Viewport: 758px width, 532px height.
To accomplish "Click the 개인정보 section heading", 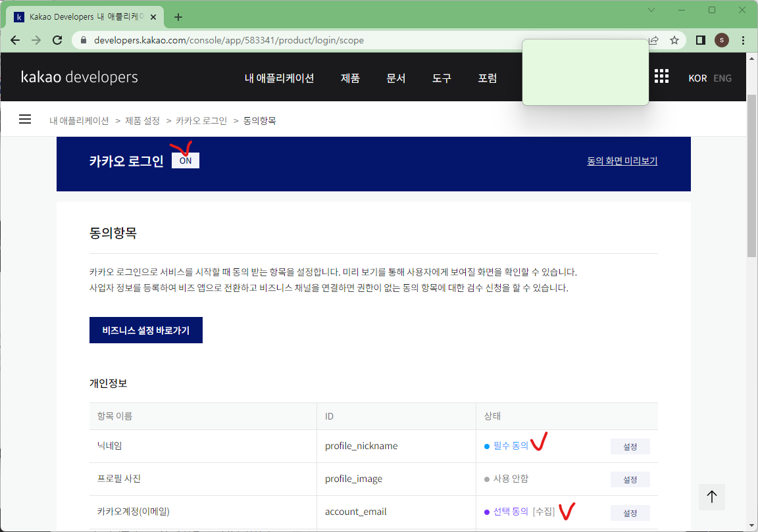I will pyautogui.click(x=109, y=383).
